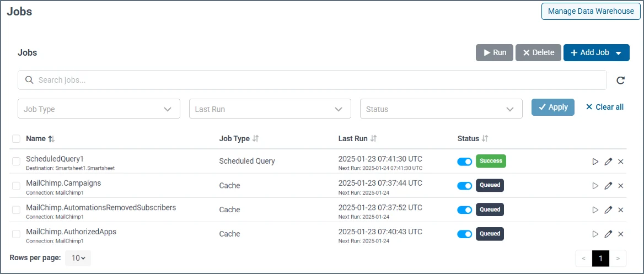The image size is (644, 274).
Task: Click the ScheduledQuery1 job name
Action: point(55,159)
